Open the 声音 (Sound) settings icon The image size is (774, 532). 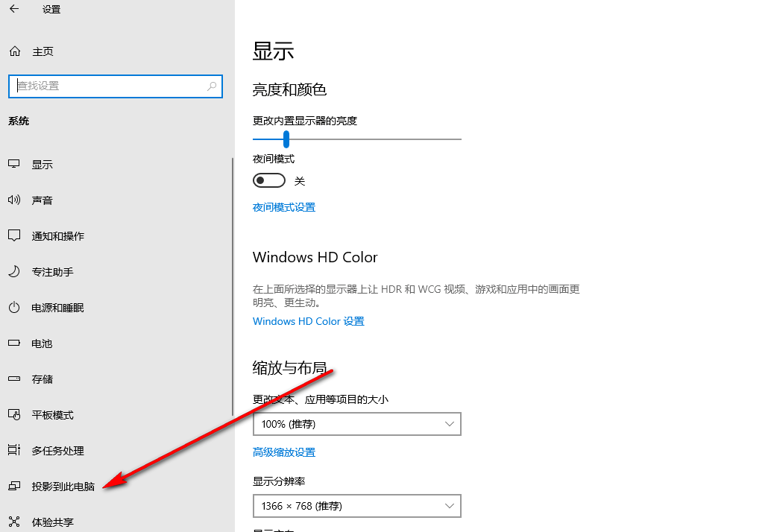coord(43,200)
